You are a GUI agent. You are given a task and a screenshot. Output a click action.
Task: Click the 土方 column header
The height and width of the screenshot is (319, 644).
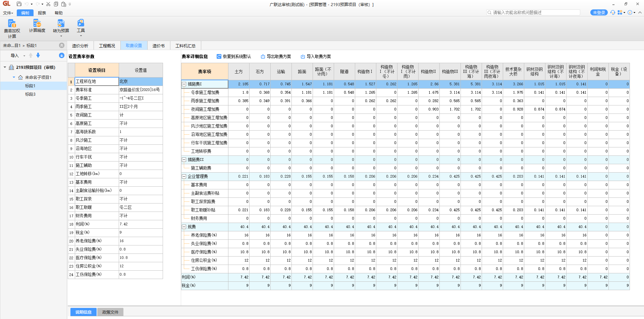tap(239, 72)
